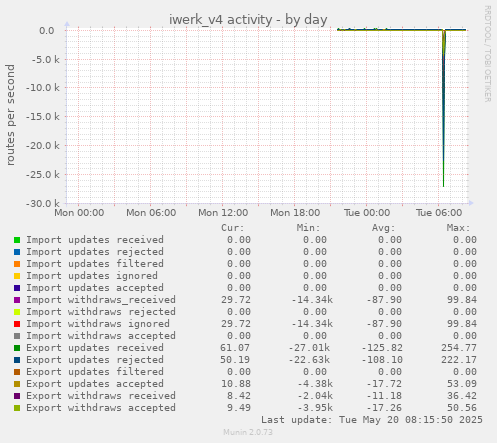
Task: Click the gray 'Import withdraws accepted' swatch
Action: (x=17, y=336)
